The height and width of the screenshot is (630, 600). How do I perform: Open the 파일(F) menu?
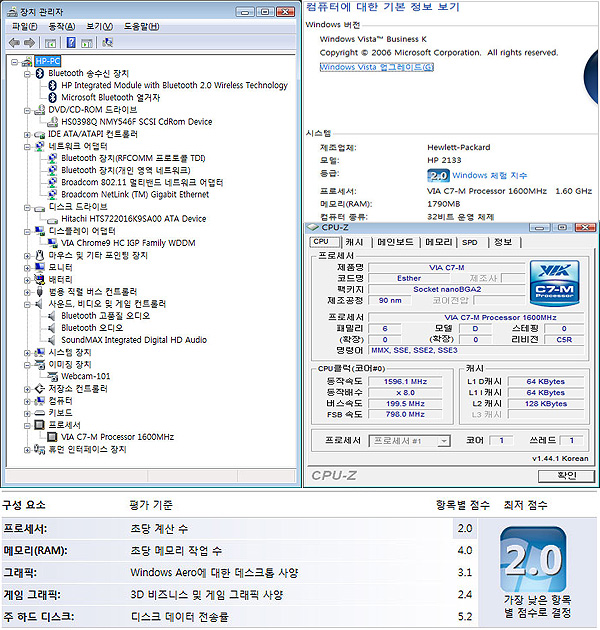point(25,27)
